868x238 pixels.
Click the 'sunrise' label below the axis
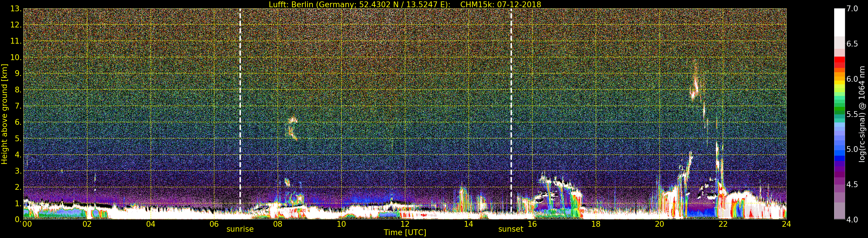point(240,229)
